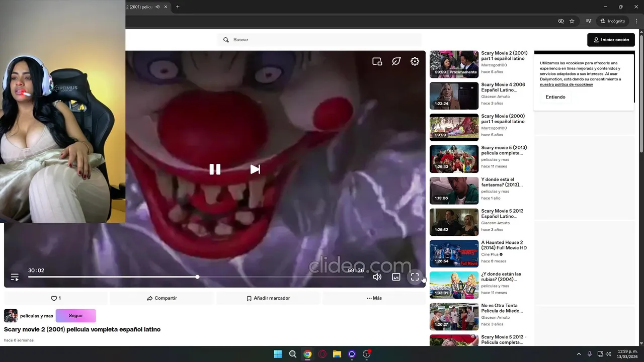
Task: Close the current browser tab
Action: coord(166,7)
